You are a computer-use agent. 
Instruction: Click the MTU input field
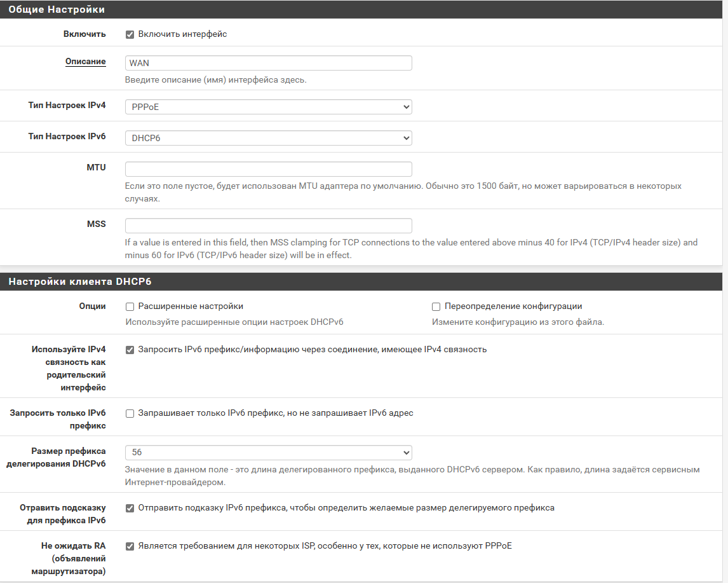[268, 169]
